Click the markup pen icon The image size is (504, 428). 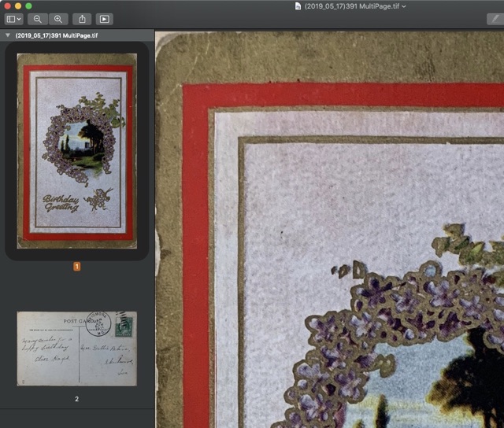pyautogui.click(x=495, y=19)
